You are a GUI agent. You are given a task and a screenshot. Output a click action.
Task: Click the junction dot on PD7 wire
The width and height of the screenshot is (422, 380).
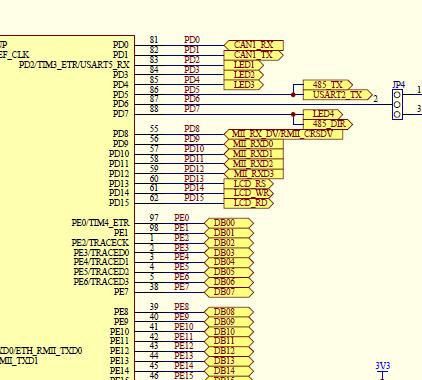pos(293,115)
